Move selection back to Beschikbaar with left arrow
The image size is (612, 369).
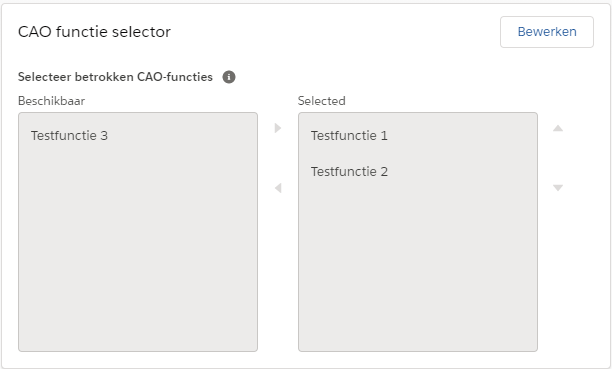[x=278, y=188]
